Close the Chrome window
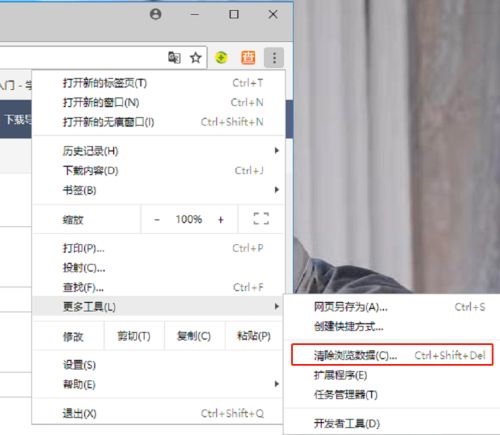Viewport: 500px width, 435px height. coord(273,14)
